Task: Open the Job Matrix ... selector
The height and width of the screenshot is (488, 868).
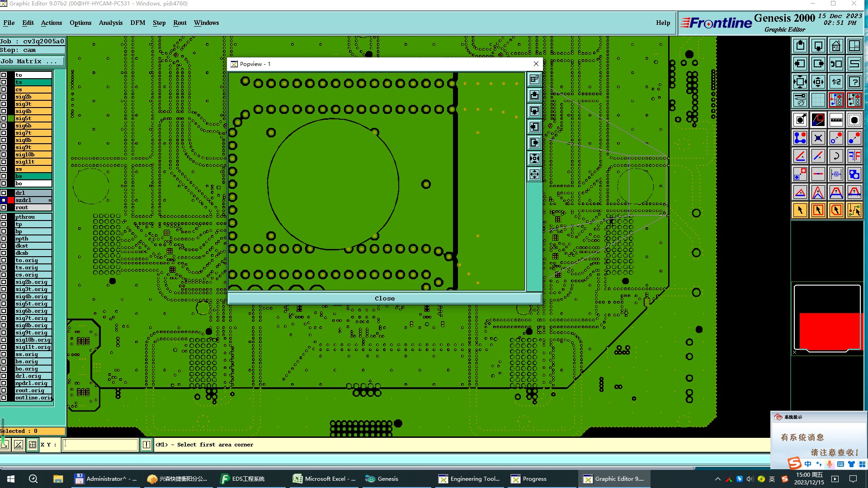Action: 32,61
